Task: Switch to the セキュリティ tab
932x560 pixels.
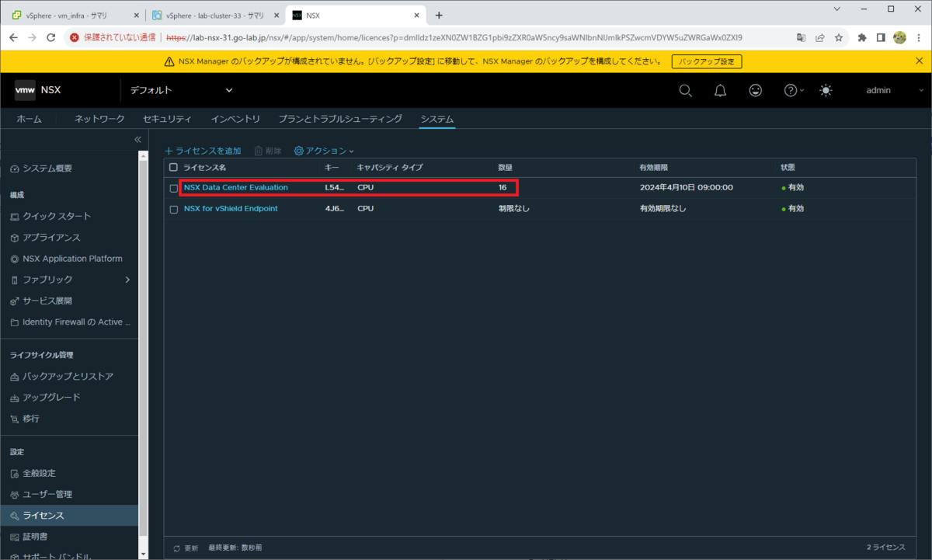Action: point(167,119)
